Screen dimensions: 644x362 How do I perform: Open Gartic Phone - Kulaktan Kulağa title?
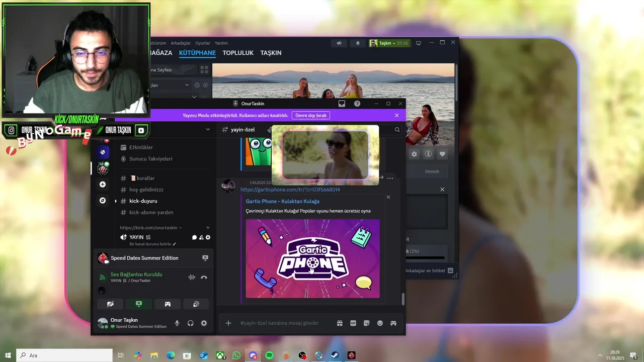pos(283,201)
